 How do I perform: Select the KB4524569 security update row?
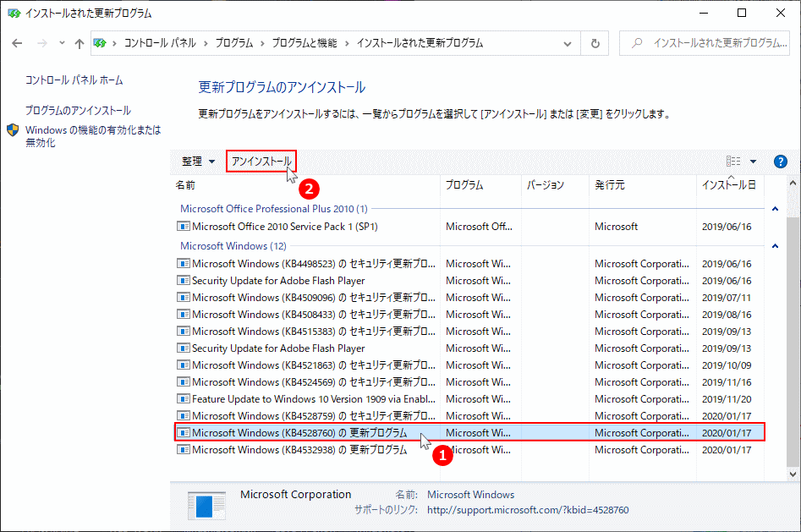pyautogui.click(x=469, y=381)
